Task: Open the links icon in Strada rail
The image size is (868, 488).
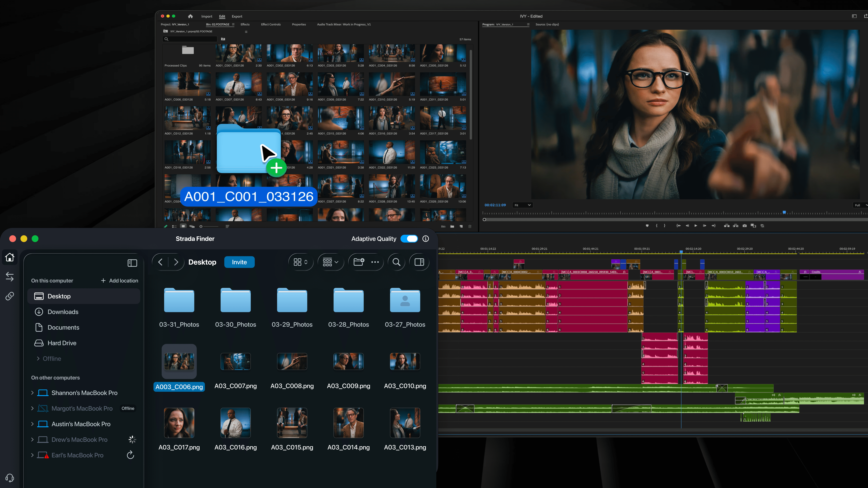Action: pos(10,296)
